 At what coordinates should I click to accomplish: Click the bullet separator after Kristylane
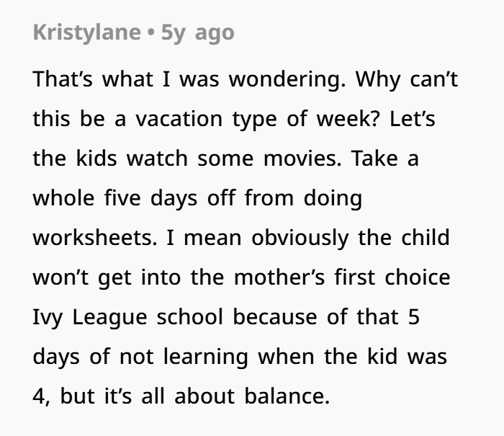(x=150, y=33)
